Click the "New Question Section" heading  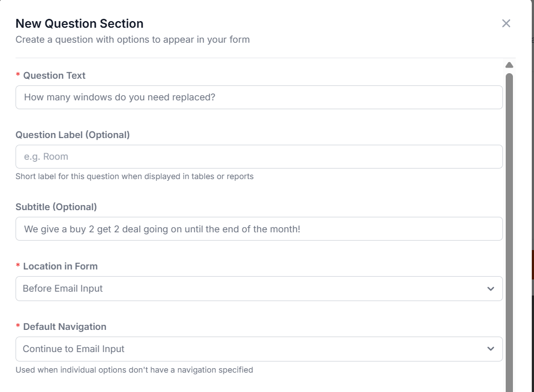(79, 23)
